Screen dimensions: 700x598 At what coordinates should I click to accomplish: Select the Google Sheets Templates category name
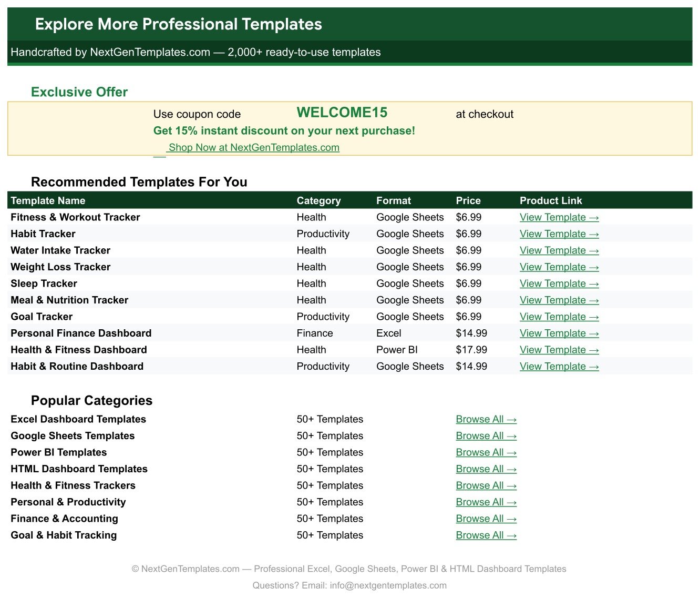(73, 436)
